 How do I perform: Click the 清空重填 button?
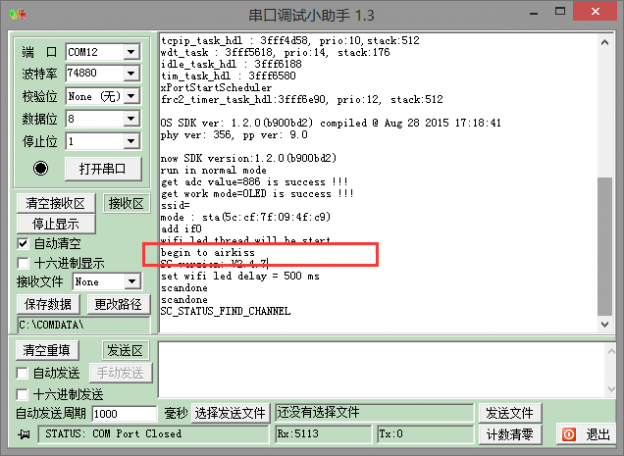point(47,351)
